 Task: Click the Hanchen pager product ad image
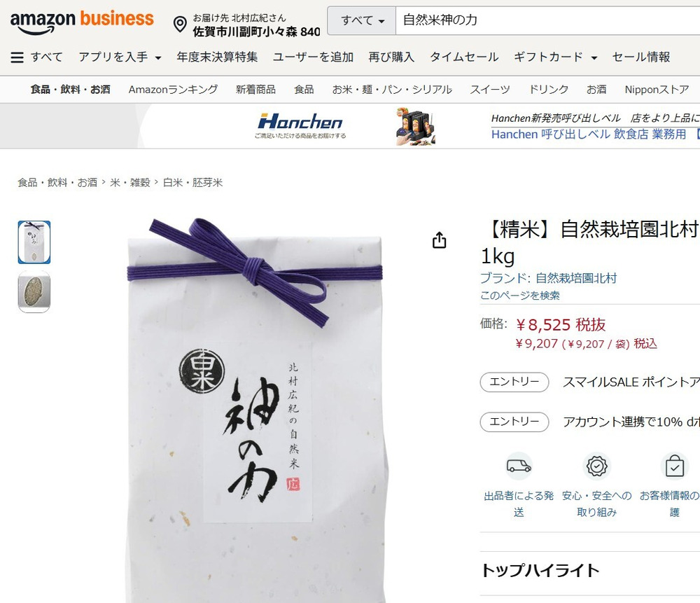pos(415,126)
